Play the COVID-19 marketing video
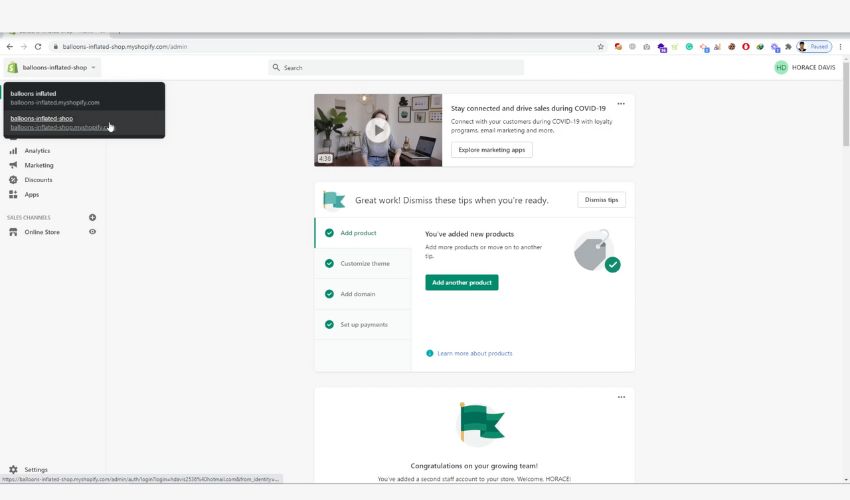The height and width of the screenshot is (500, 850). tap(377, 130)
